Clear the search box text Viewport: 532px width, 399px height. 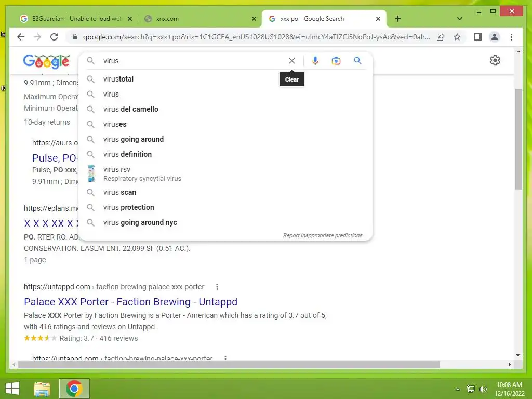[292, 61]
